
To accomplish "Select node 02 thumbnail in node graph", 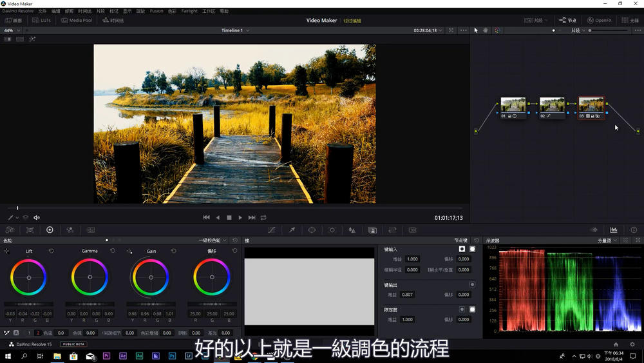I will coord(552,105).
